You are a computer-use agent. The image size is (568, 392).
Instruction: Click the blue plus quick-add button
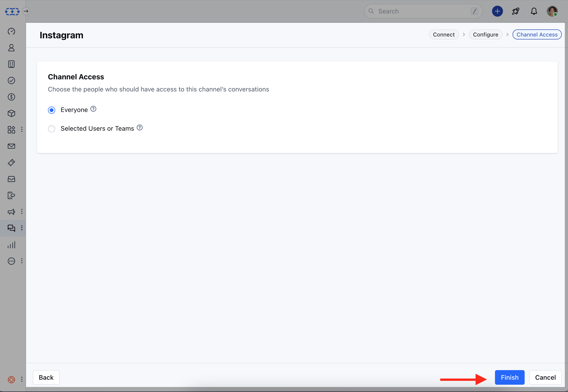click(497, 11)
